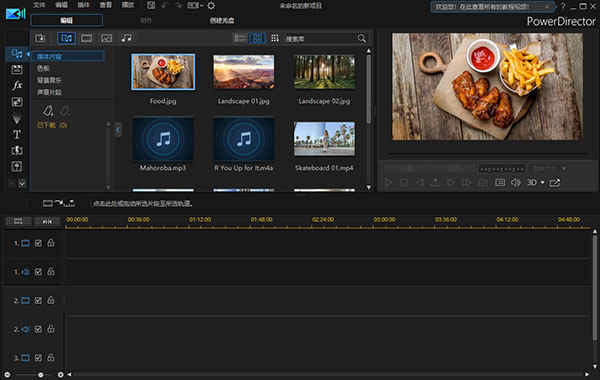Image resolution: width=600 pixels, height=380 pixels.
Task: Click the preview volume speaker icon
Action: pos(515,183)
